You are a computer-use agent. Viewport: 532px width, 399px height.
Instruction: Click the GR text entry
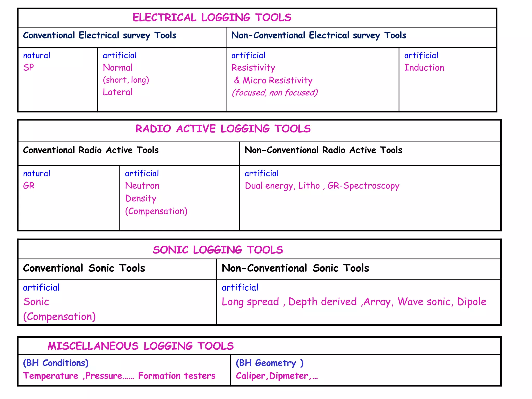coord(29,186)
